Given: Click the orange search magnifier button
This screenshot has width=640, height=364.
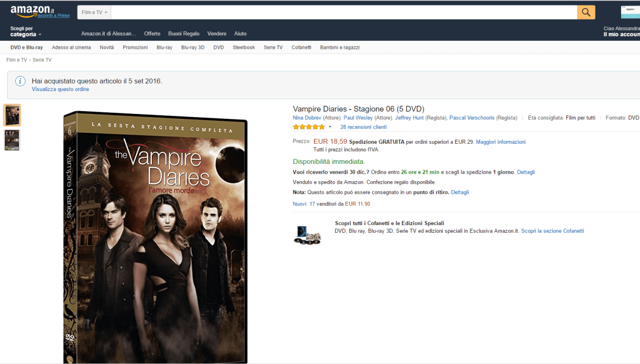Looking at the screenshot, I should (x=586, y=12).
